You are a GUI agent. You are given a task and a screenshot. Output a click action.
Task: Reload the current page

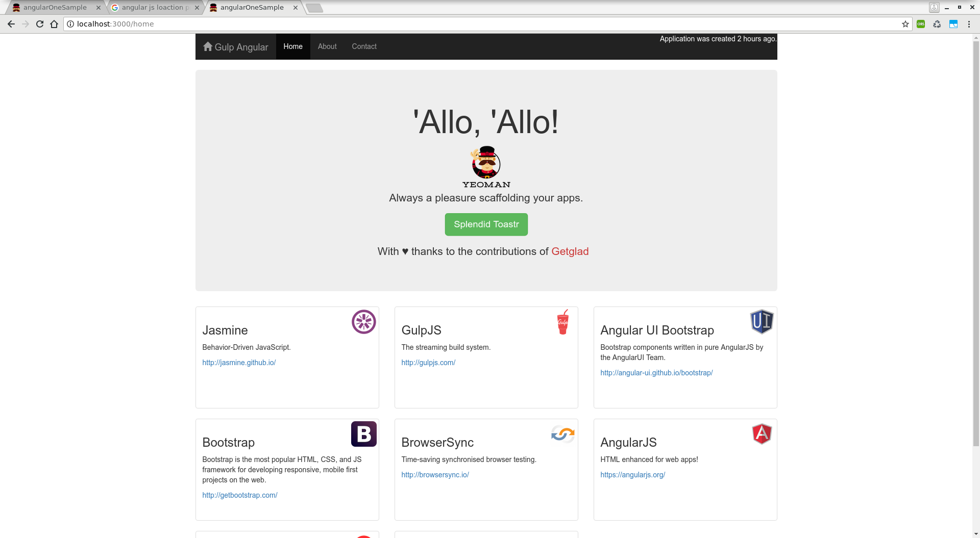pyautogui.click(x=40, y=24)
